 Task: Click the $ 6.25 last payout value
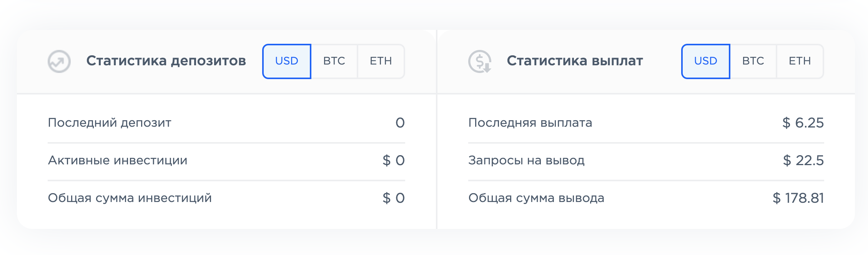coord(803,123)
